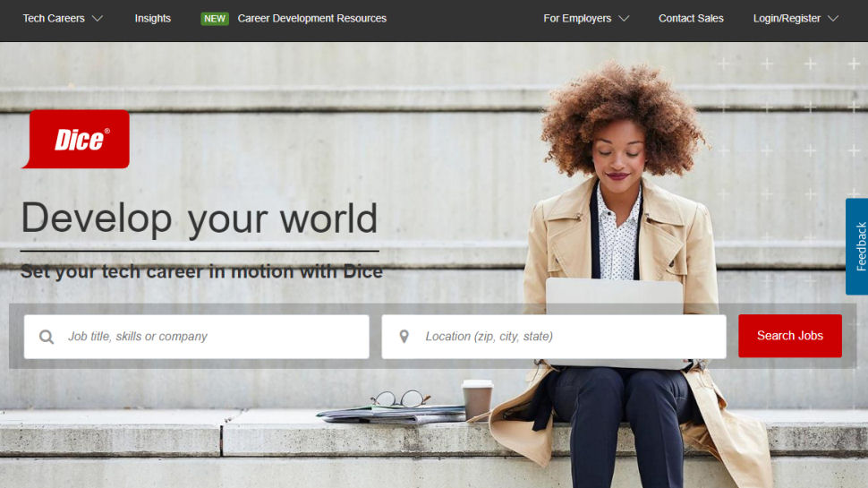Click the 'Develop your world' headline
Viewport: 868px width, 488px height.
click(x=200, y=218)
